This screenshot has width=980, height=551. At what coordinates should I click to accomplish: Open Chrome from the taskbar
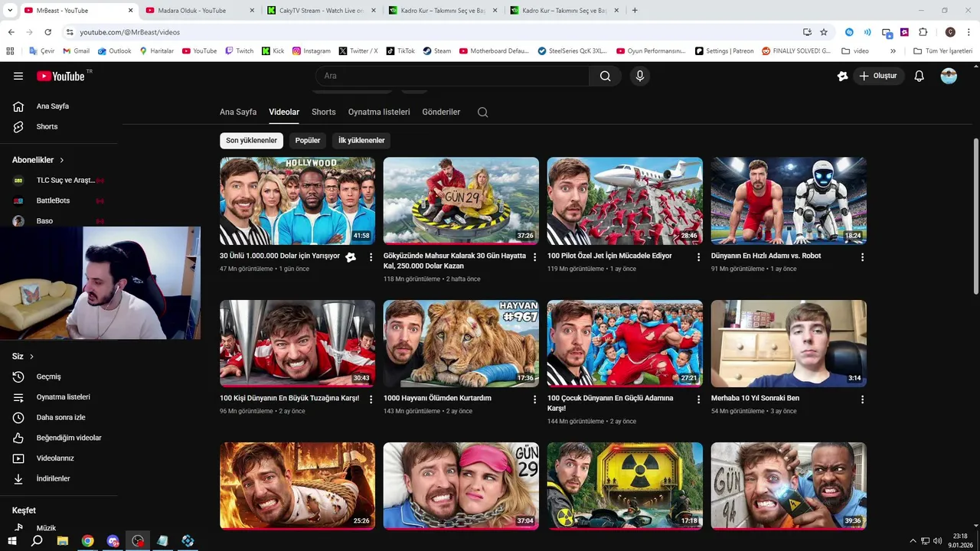coord(87,541)
